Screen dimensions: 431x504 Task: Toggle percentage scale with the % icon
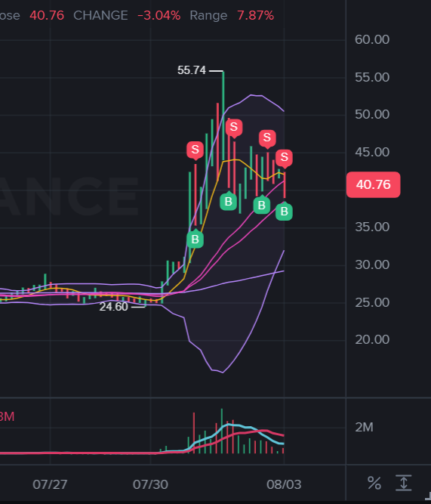(x=374, y=483)
